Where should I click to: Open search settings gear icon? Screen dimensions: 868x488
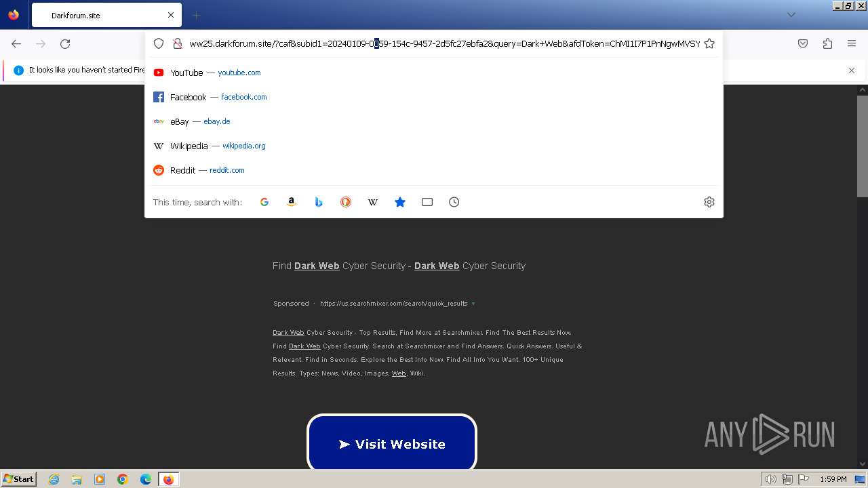709,202
